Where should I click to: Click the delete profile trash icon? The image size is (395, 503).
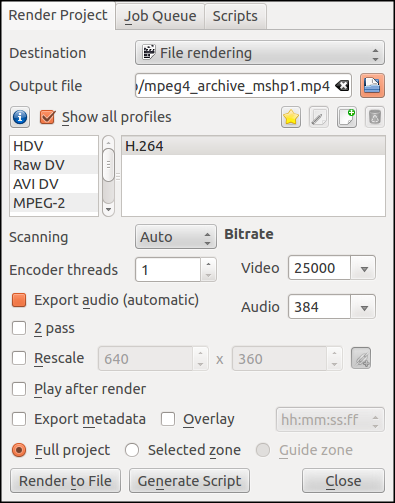[375, 117]
